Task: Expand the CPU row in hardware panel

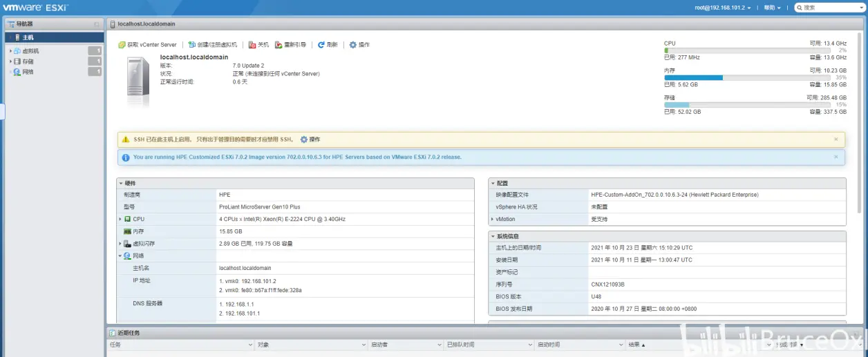Action: (120, 219)
